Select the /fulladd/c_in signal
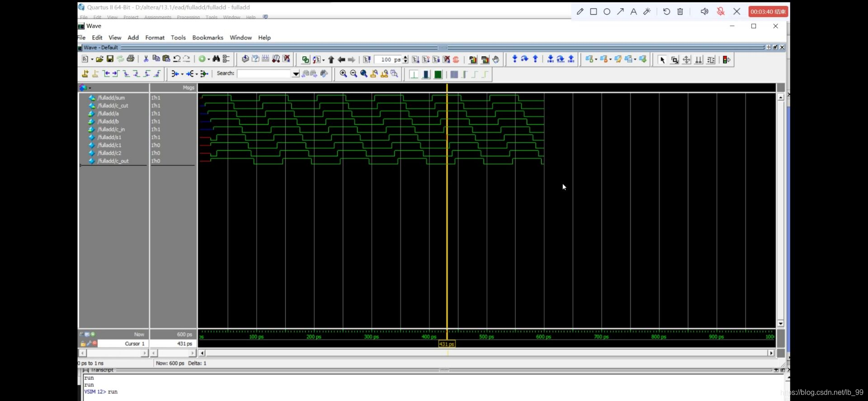The image size is (868, 401). point(111,129)
